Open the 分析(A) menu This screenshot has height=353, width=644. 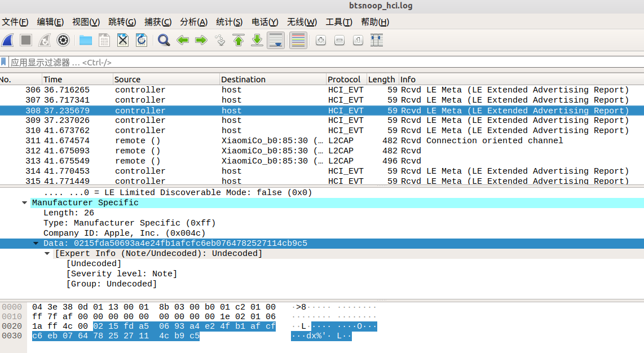coord(193,22)
